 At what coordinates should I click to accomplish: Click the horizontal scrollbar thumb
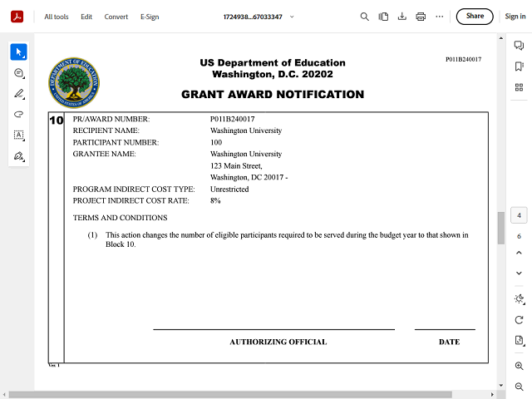point(230,395)
